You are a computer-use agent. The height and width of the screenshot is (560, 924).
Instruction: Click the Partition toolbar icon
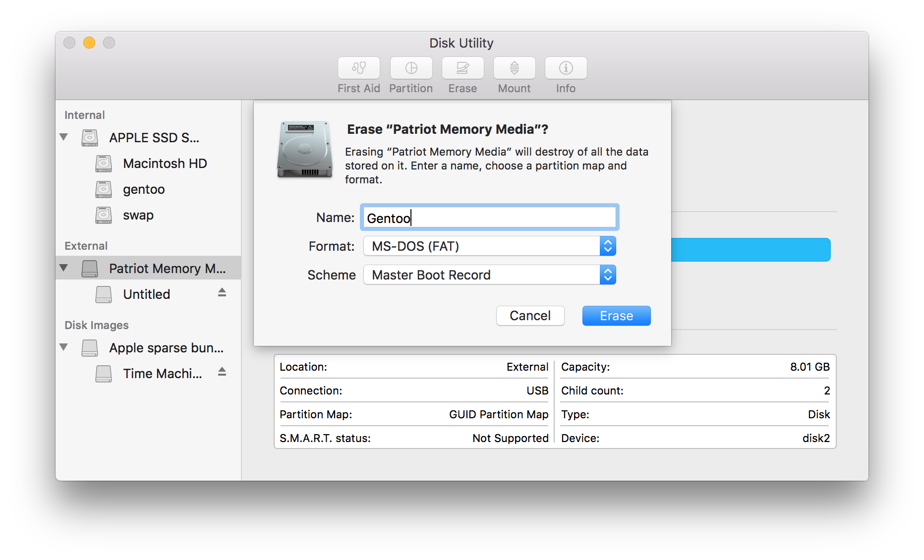pos(411,68)
